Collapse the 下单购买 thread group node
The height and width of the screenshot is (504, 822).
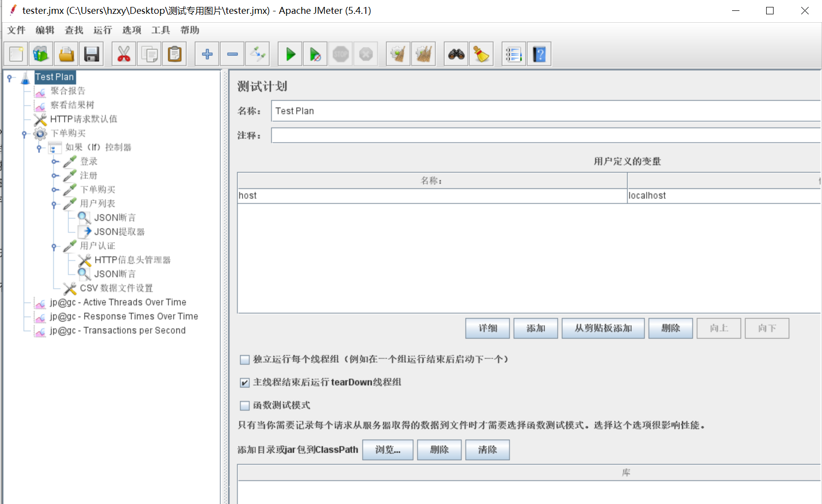tap(25, 134)
